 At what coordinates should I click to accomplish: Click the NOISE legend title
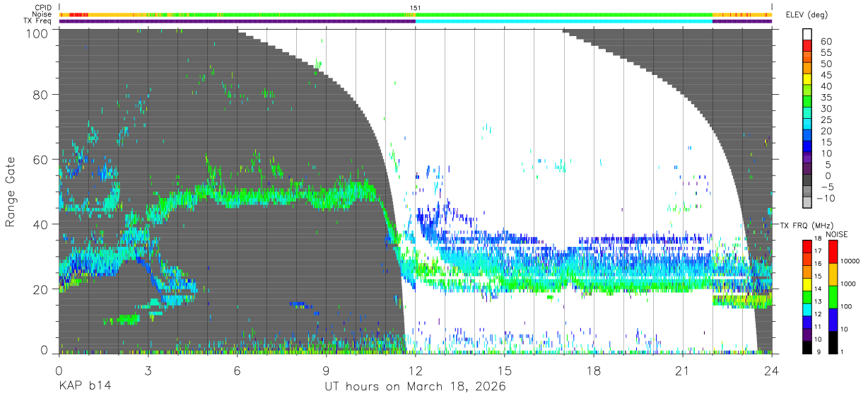[837, 233]
